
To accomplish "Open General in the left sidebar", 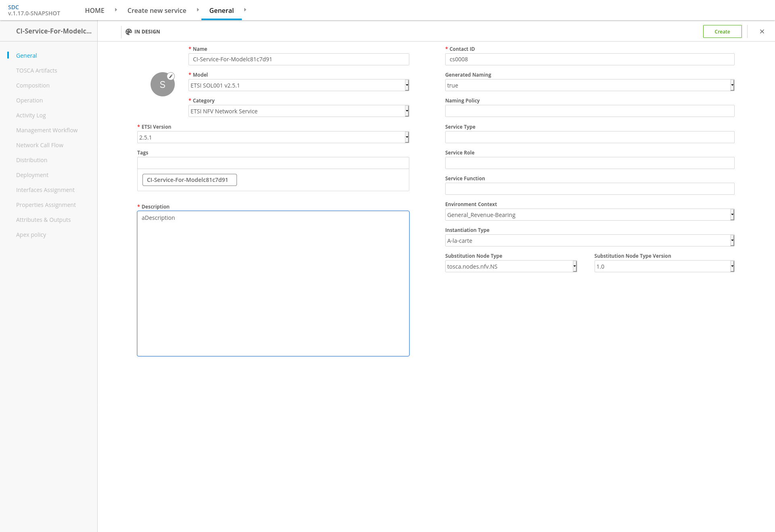I will tap(26, 56).
